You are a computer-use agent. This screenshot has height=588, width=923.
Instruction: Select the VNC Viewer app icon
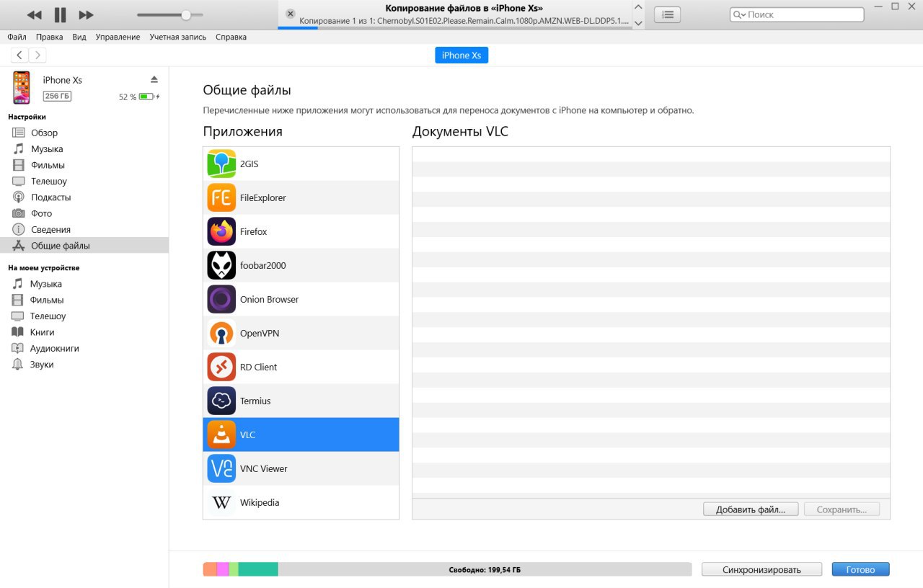click(221, 468)
